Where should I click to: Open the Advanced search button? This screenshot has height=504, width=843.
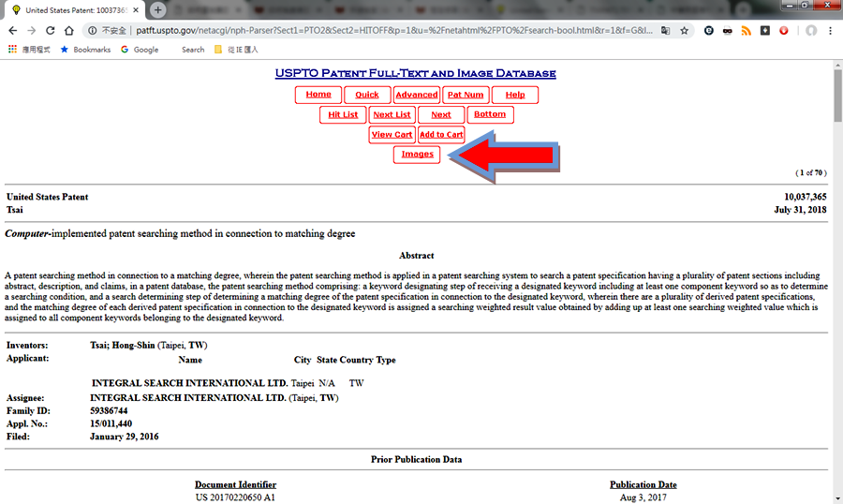click(x=417, y=95)
